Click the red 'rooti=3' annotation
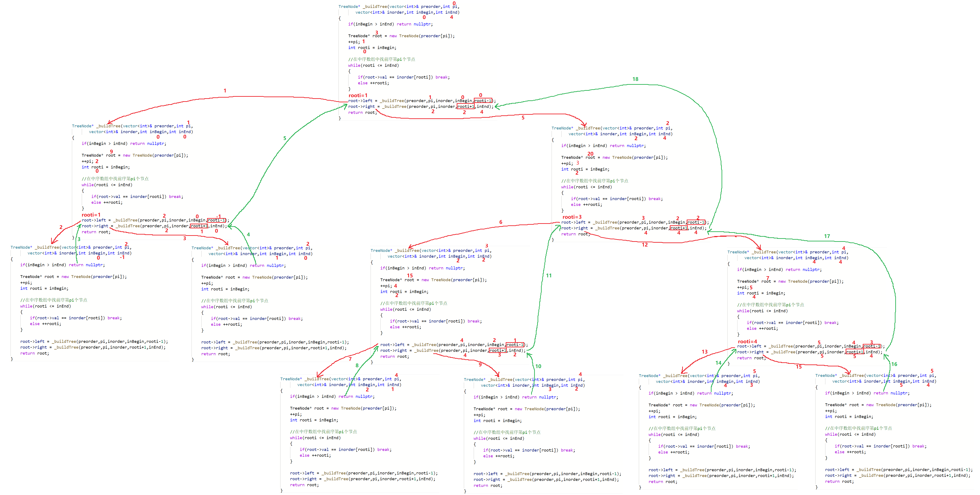The height and width of the screenshot is (495, 980). point(572,217)
